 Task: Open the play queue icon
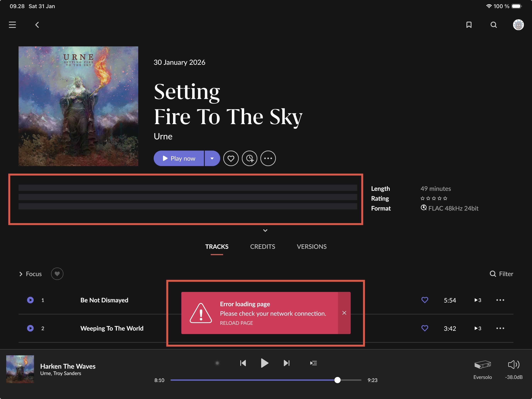tap(313, 363)
